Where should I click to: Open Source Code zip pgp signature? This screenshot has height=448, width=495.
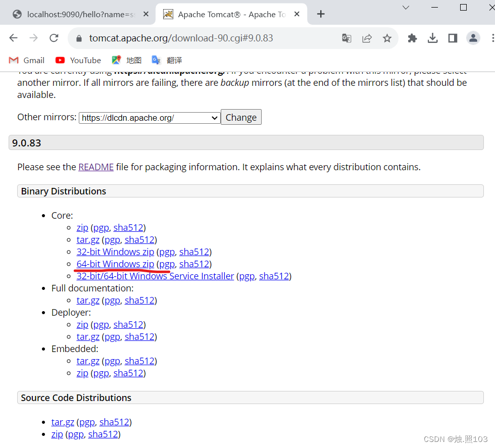click(x=76, y=434)
